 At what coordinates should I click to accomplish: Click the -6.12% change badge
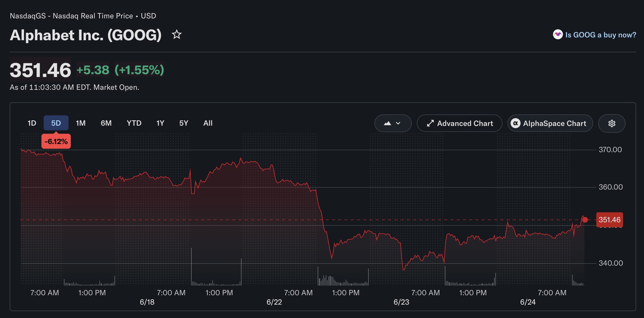tap(56, 141)
